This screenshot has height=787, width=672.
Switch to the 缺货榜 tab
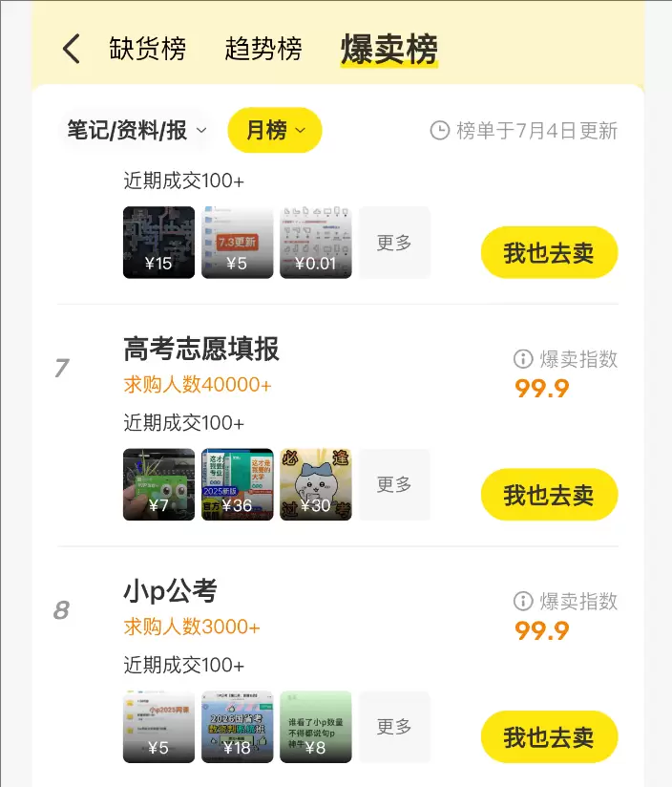point(148,47)
